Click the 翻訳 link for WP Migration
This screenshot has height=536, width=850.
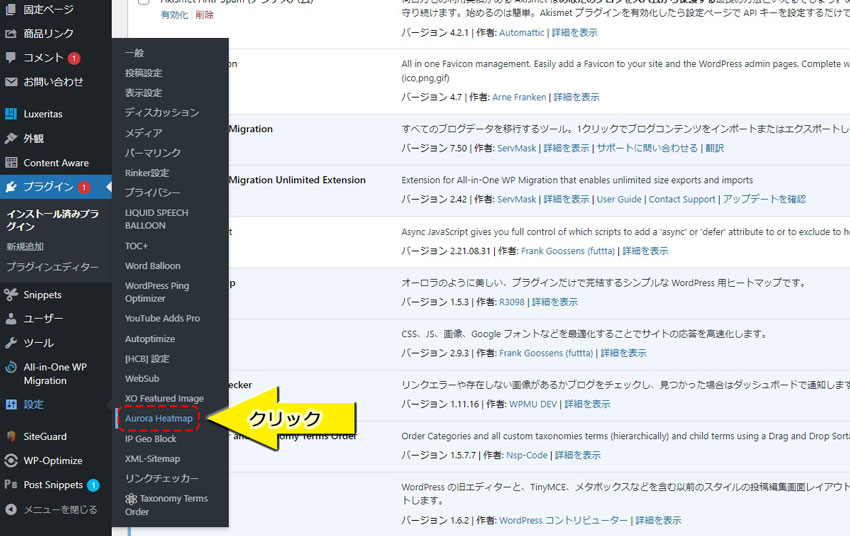(x=714, y=148)
